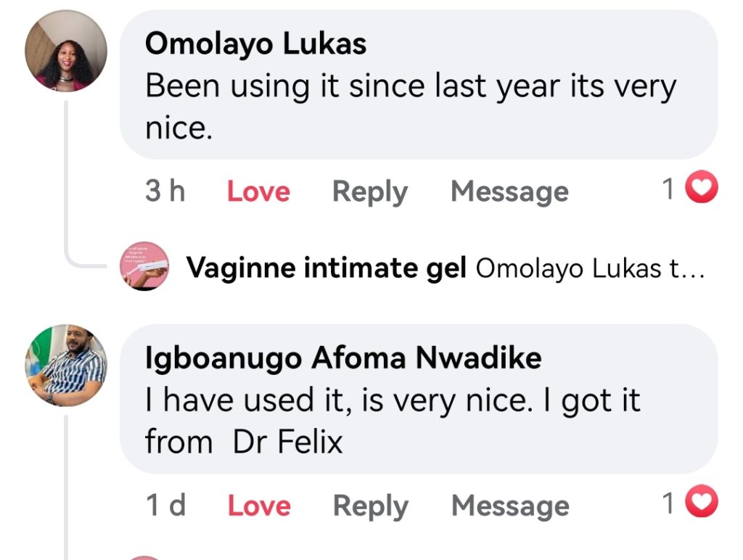Click the 1 d comment timestamp
The width and height of the screenshot is (743, 560).
tap(166, 506)
